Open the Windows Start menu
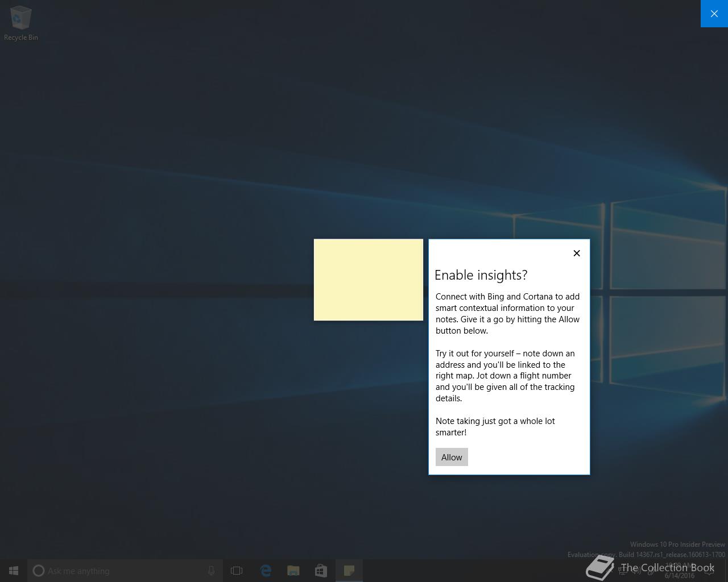Image resolution: width=728 pixels, height=582 pixels. pyautogui.click(x=14, y=571)
